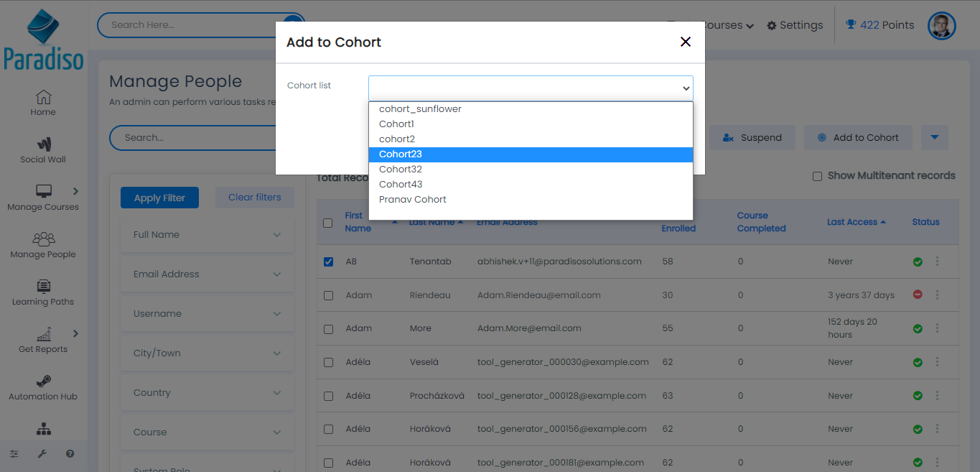Choose Pranav Cohort option
This screenshot has height=472, width=980.
(x=413, y=200)
